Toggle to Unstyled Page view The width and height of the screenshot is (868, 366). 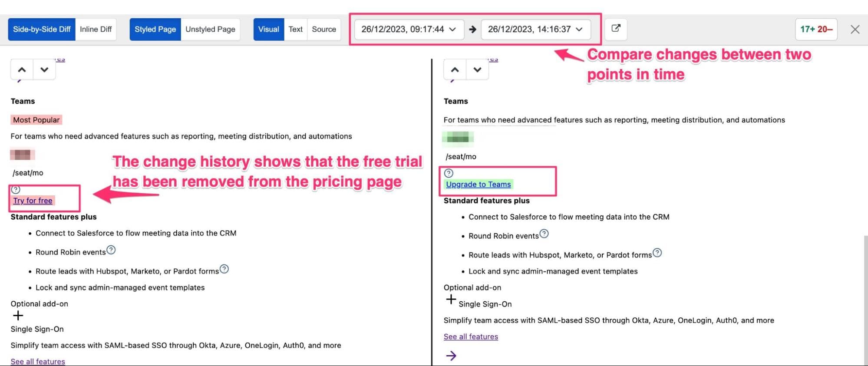pyautogui.click(x=210, y=29)
